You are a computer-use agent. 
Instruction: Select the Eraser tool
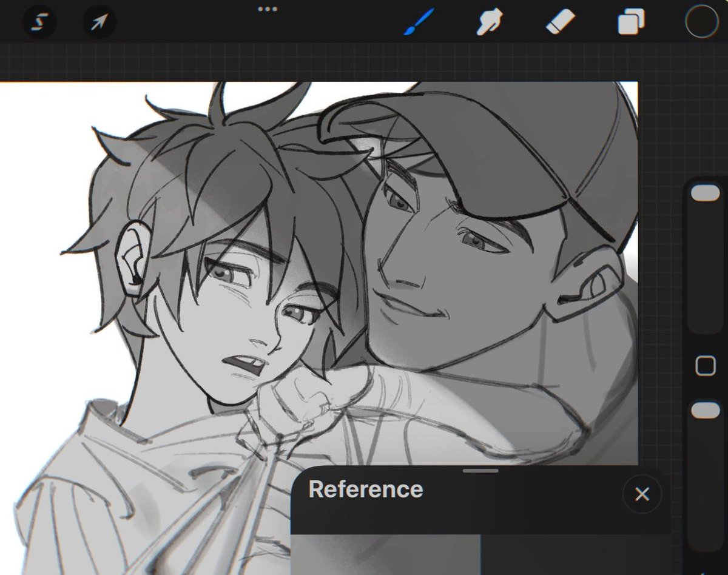click(x=560, y=22)
